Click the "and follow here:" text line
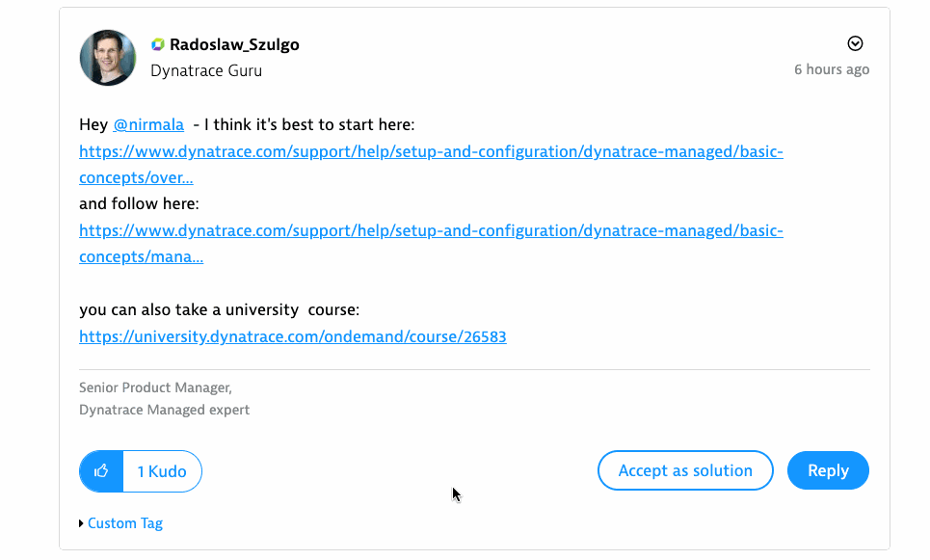This screenshot has height=560, width=930. pyautogui.click(x=139, y=204)
